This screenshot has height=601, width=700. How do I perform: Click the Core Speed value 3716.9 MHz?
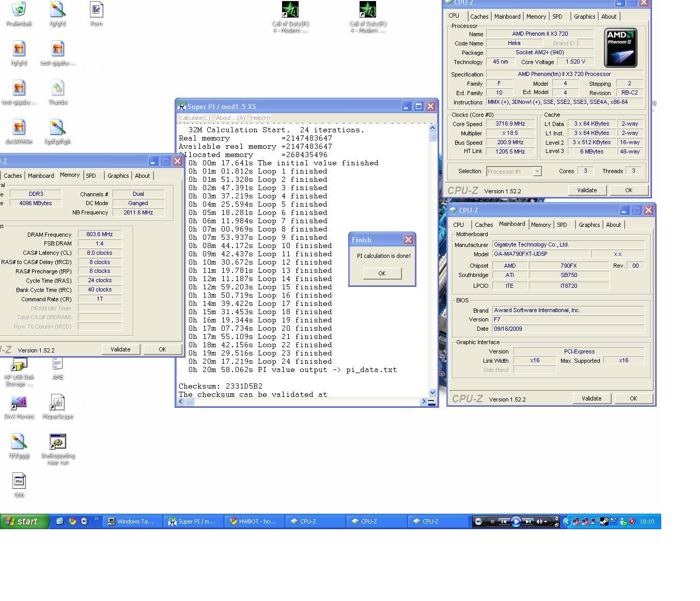(x=510, y=124)
